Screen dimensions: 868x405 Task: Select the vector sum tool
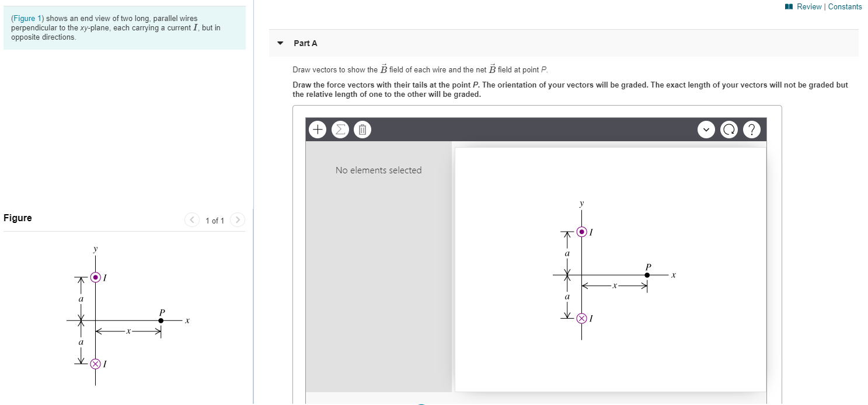(x=340, y=129)
